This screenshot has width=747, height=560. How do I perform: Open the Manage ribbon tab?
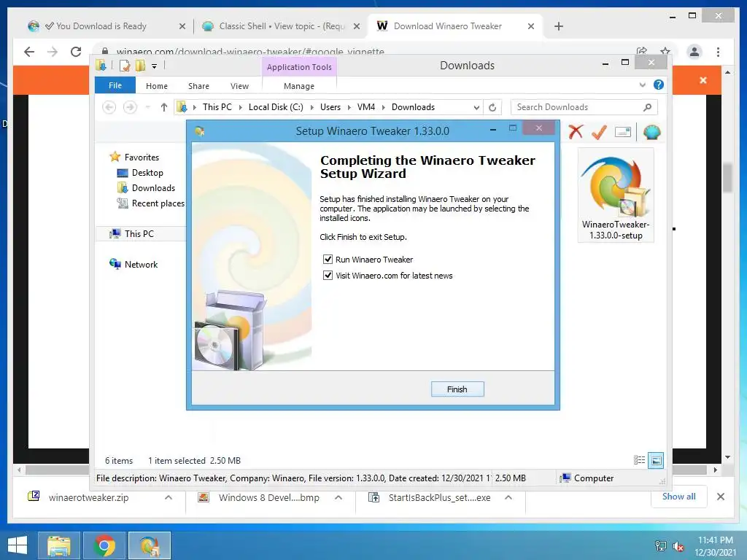[299, 86]
